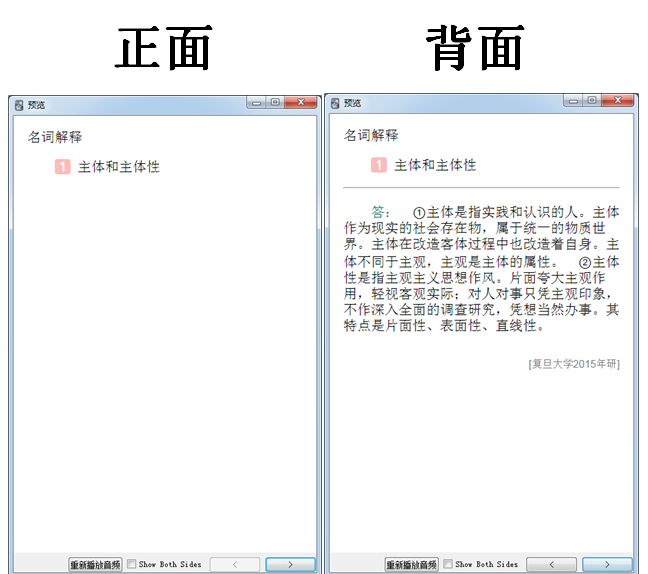Image resolution: width=648 pixels, height=574 pixels.
Task: Click '名词解释' heading in right window
Action: [371, 135]
